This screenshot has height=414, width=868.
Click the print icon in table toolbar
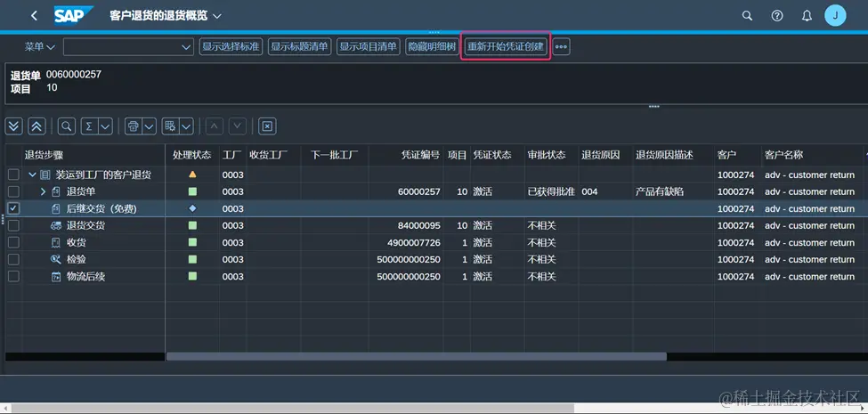pyautogui.click(x=133, y=126)
